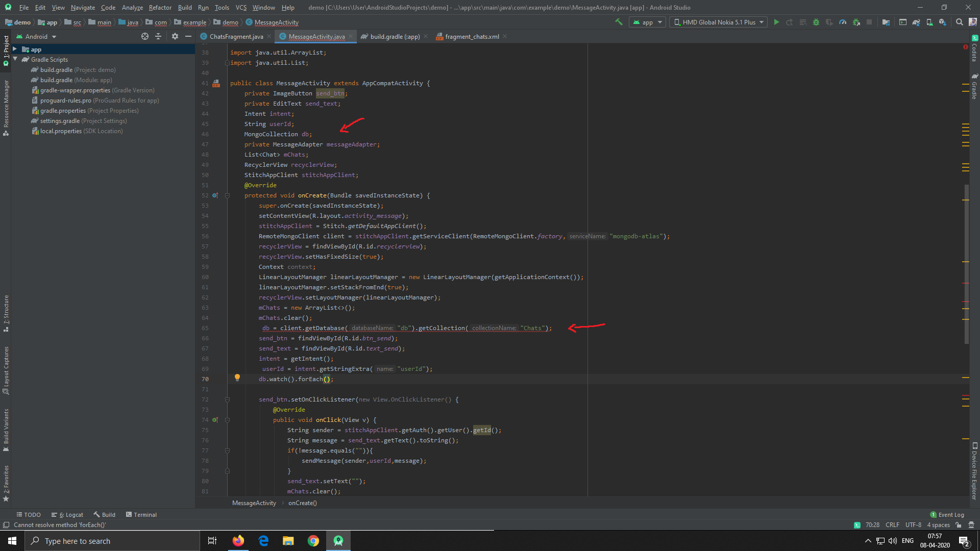Open the SDK Manager icon
Image resolution: width=980 pixels, height=551 pixels.
click(943, 22)
